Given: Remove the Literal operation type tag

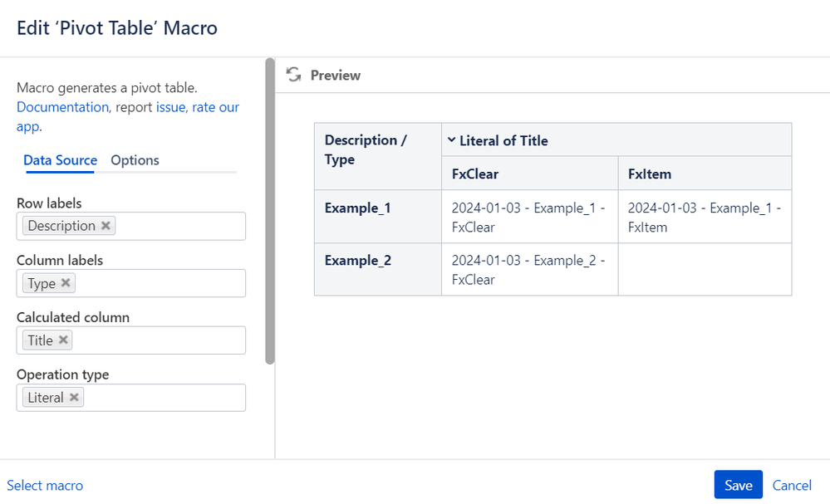Looking at the screenshot, I should [74, 398].
